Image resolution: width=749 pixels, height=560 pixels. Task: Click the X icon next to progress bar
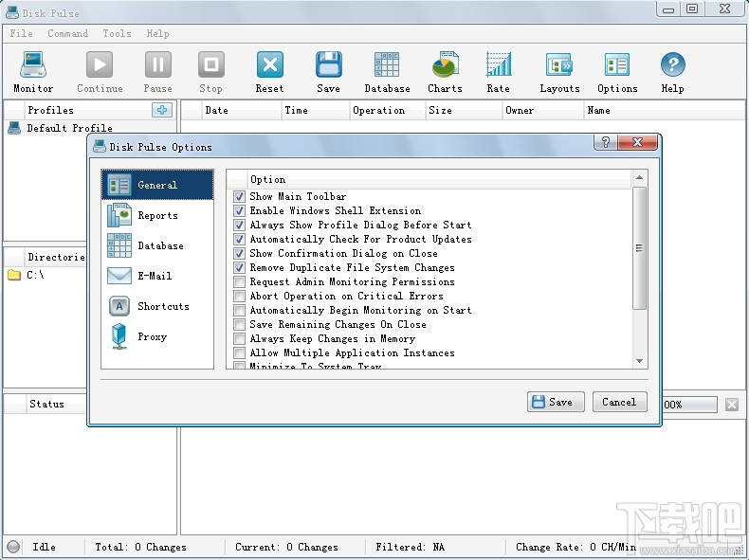pos(731,405)
